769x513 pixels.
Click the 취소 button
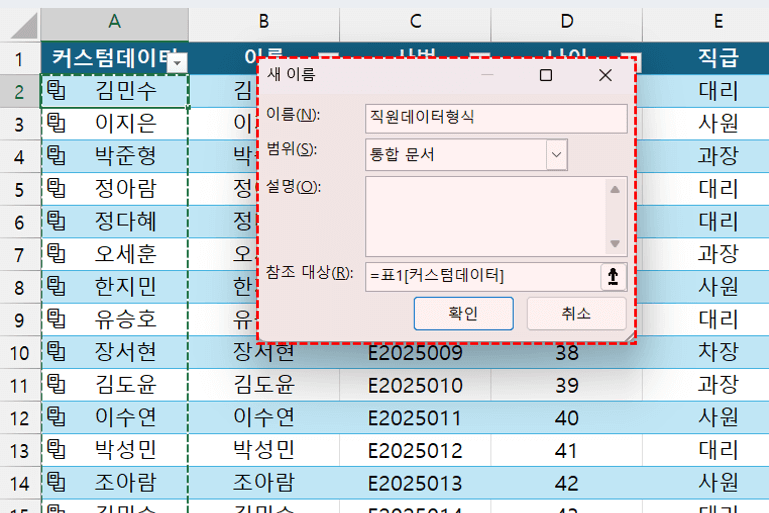point(576,313)
